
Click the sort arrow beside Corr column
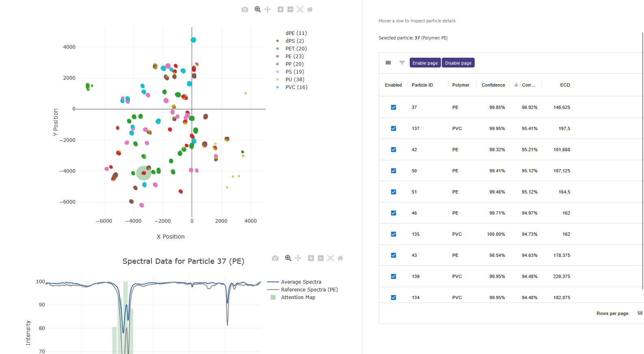(x=516, y=85)
